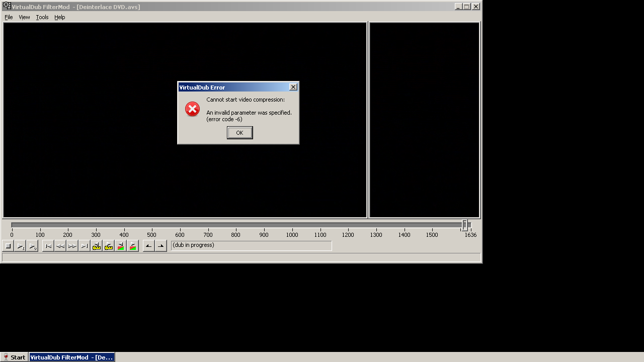Click the VirtualDub app icon in title bar
The width and height of the screenshot is (644, 362).
click(7, 6)
